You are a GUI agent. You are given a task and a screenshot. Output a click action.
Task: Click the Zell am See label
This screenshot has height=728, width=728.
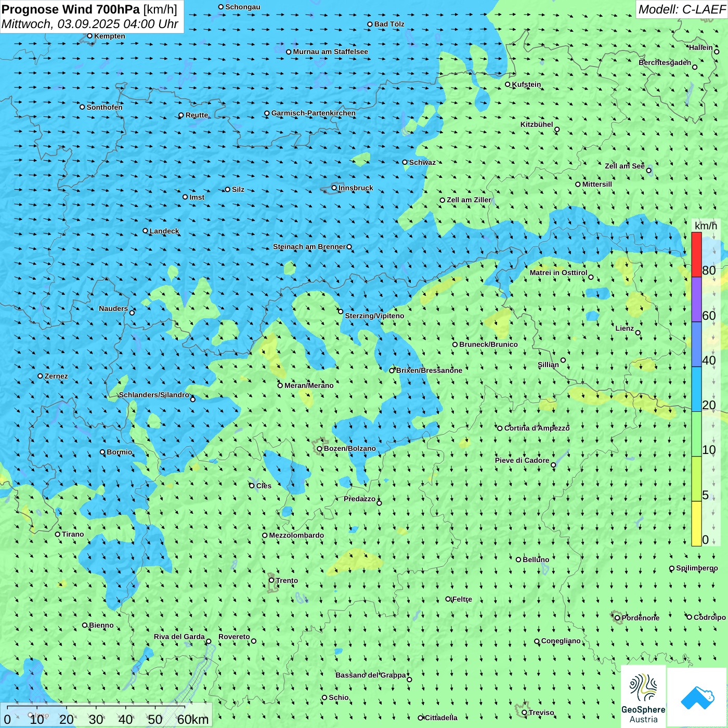pyautogui.click(x=625, y=166)
